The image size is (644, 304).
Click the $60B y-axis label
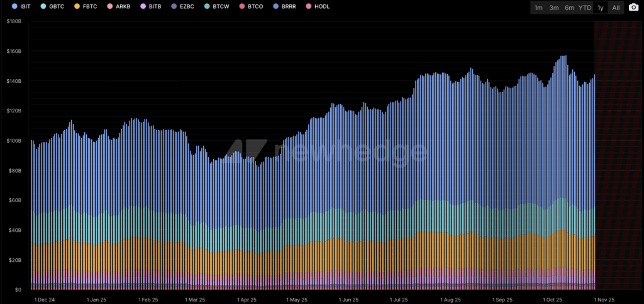point(15,200)
